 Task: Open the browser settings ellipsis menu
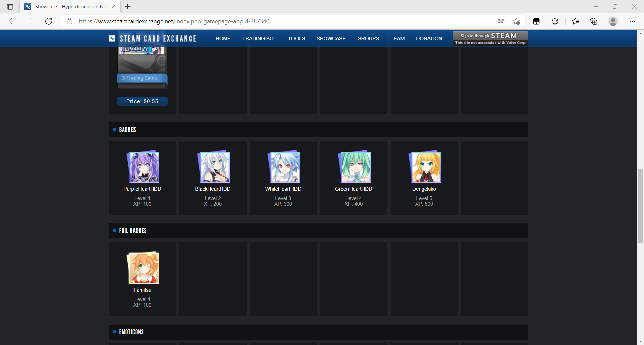[x=632, y=21]
